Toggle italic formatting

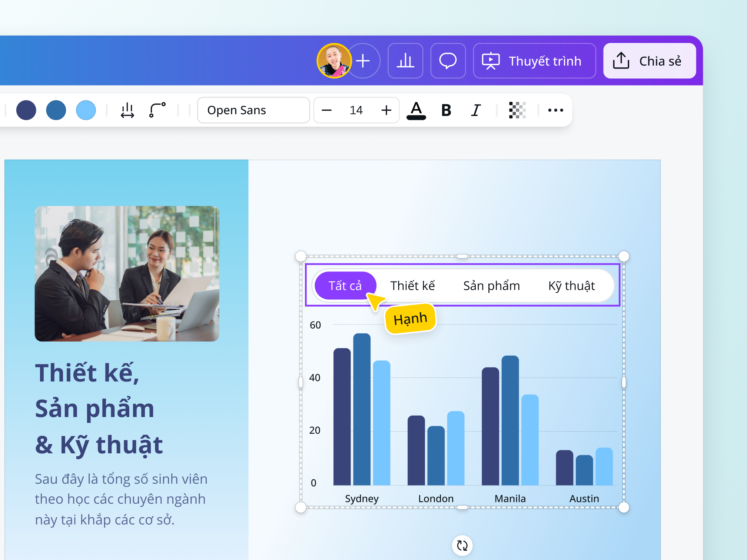(476, 110)
